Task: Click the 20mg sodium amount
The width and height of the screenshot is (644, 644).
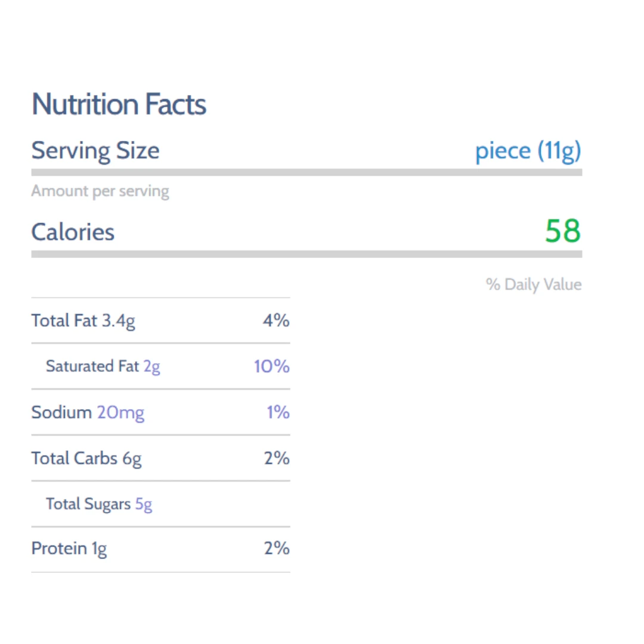Action: click(x=120, y=413)
